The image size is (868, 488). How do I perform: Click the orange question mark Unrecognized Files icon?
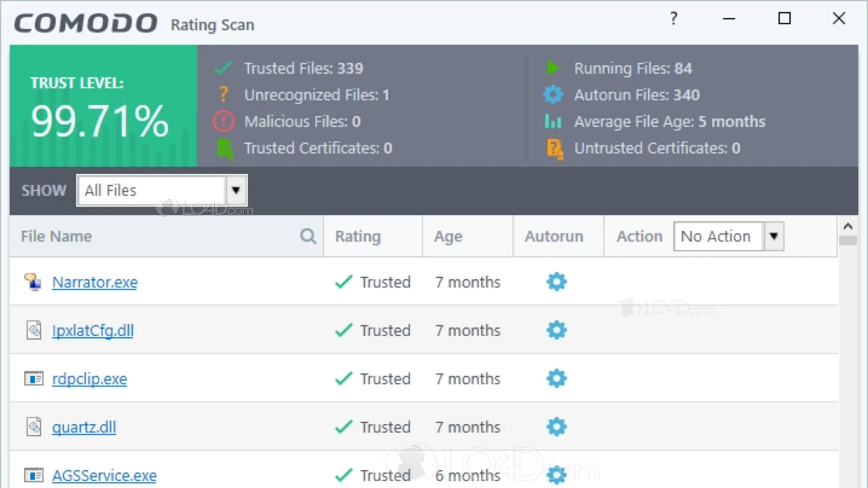point(222,95)
